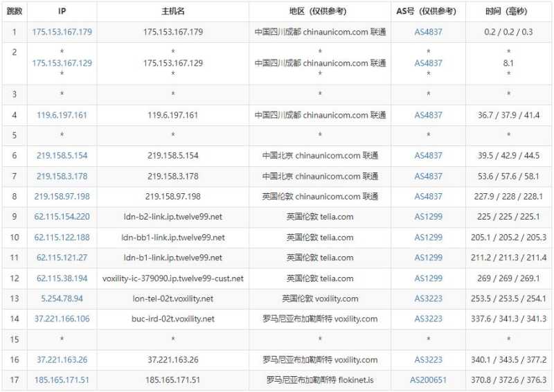Open AS4837 link in hop 4 row
Screen dimensions: 554x392
pos(428,115)
